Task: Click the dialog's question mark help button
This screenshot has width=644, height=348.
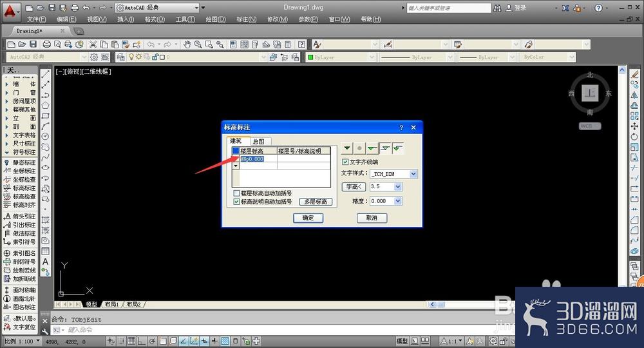Action: 401,128
